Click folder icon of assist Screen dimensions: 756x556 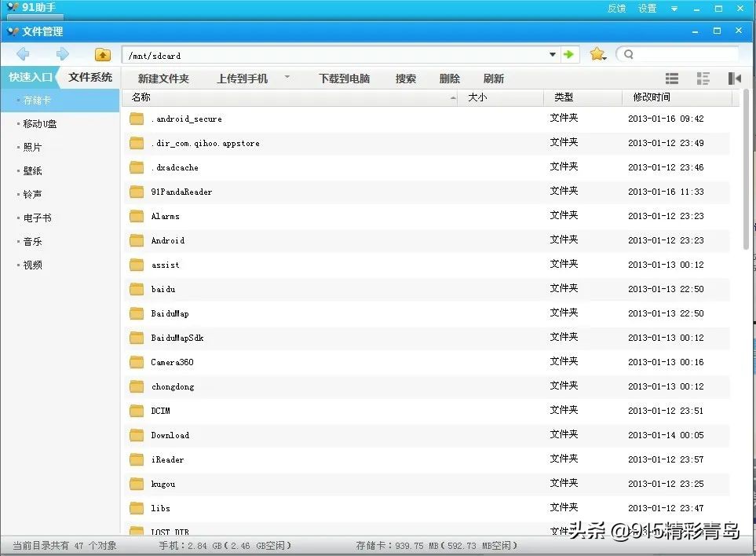[137, 265]
